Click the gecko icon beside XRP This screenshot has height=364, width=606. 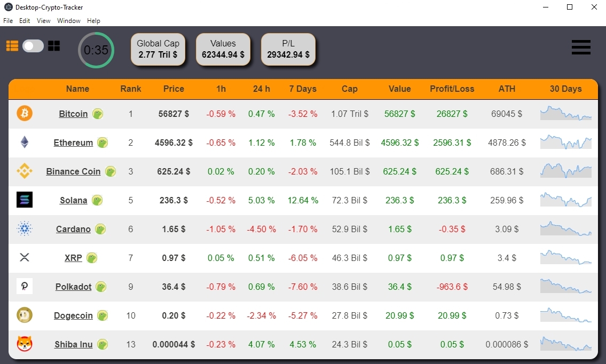(x=92, y=258)
